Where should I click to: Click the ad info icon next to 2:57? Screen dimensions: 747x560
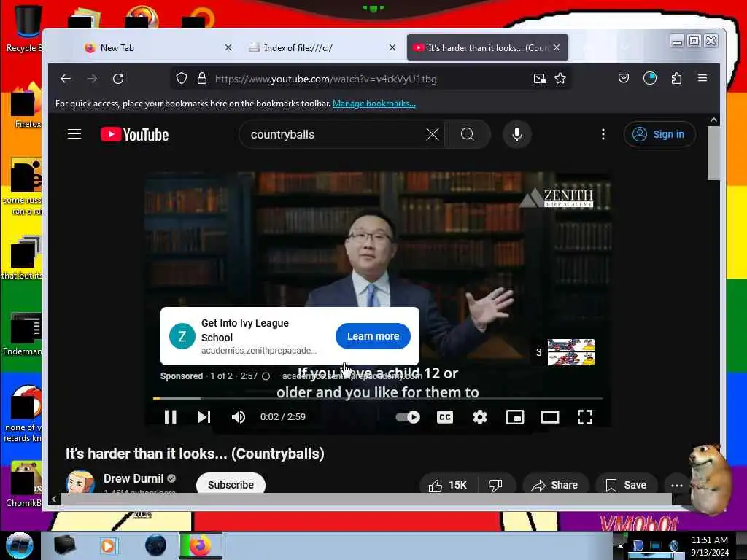pos(266,376)
